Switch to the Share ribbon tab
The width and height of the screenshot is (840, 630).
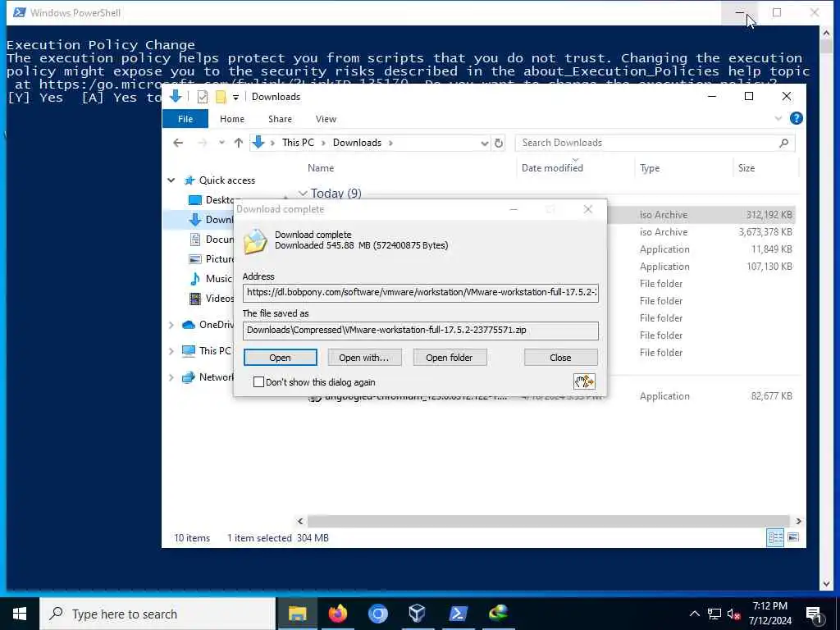pos(281,119)
